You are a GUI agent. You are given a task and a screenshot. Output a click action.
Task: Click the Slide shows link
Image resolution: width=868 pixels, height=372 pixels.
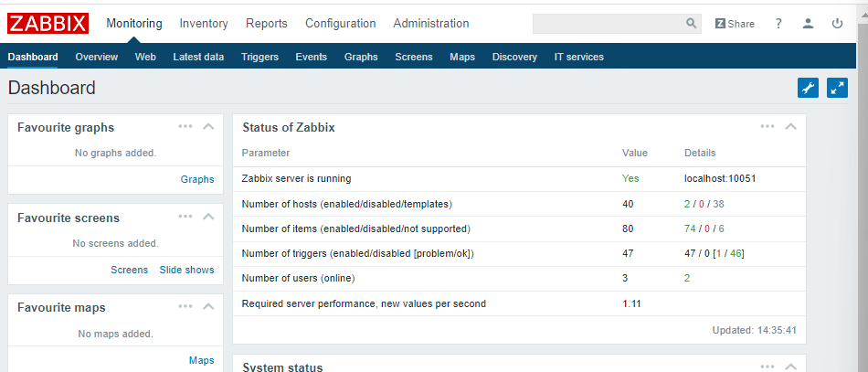(x=186, y=270)
